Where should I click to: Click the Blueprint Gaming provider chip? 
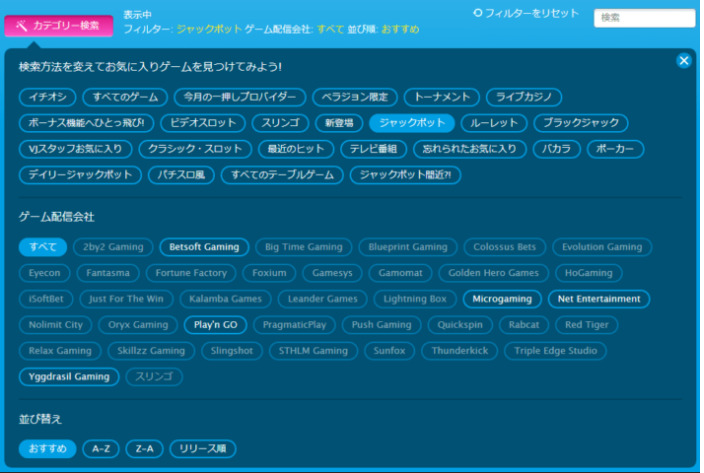pos(408,247)
